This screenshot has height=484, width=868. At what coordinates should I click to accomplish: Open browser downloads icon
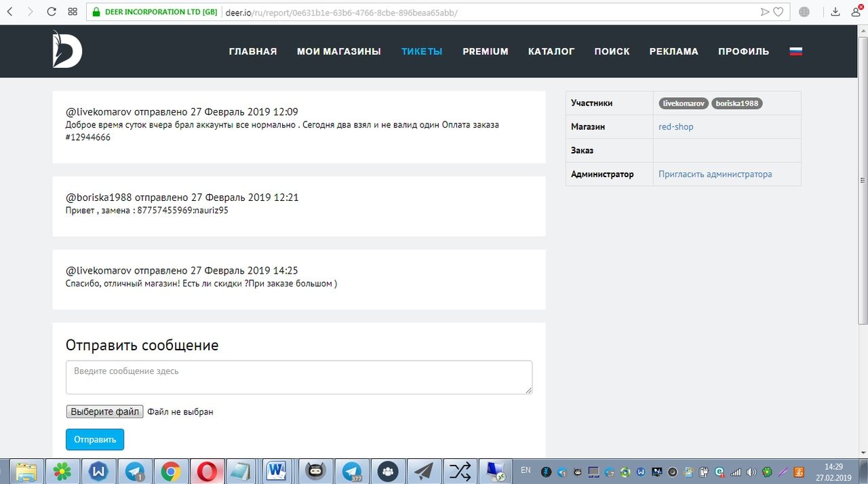836,12
